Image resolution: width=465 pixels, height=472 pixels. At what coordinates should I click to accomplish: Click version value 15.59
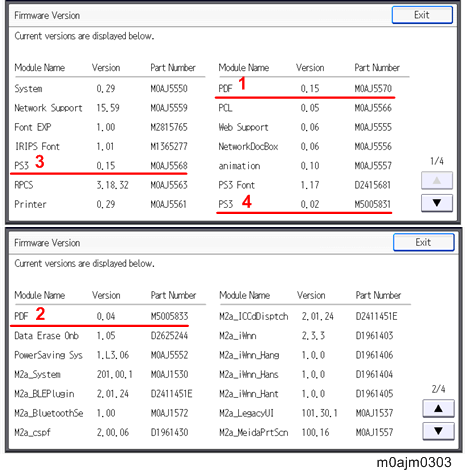point(108,108)
